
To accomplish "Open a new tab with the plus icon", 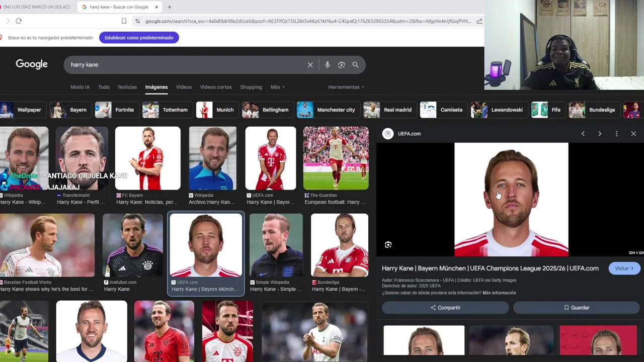I will click(170, 7).
